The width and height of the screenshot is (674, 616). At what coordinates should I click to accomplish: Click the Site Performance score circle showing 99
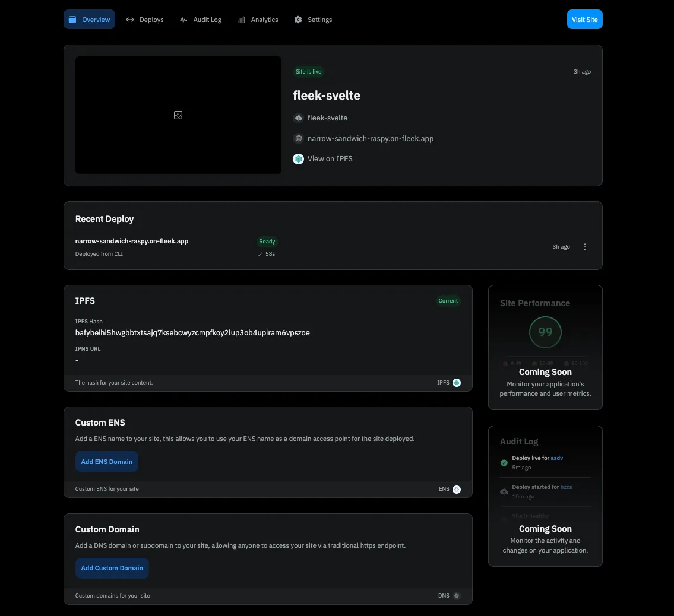[545, 332]
